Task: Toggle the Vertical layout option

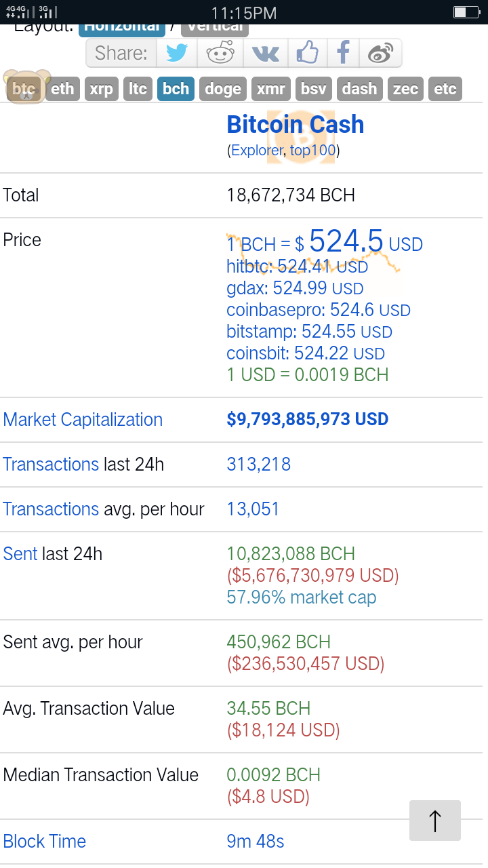Action: click(215, 30)
